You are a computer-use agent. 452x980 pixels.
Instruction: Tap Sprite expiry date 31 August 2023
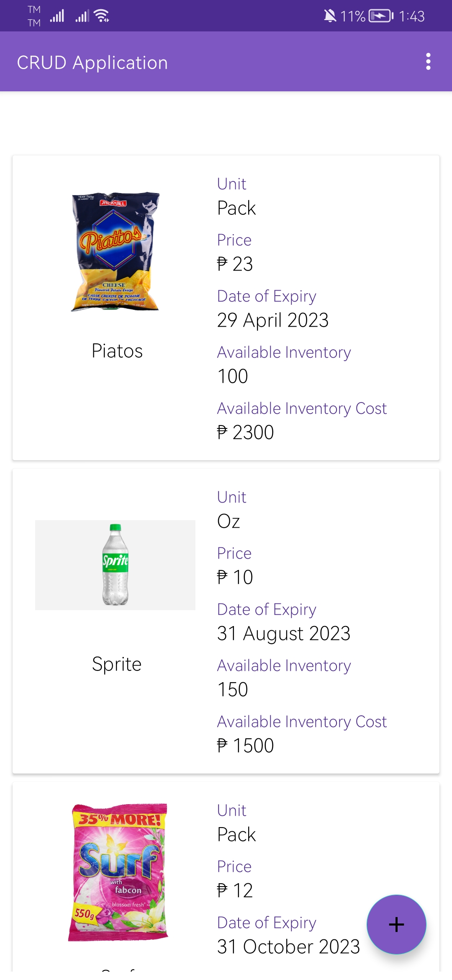[283, 634]
